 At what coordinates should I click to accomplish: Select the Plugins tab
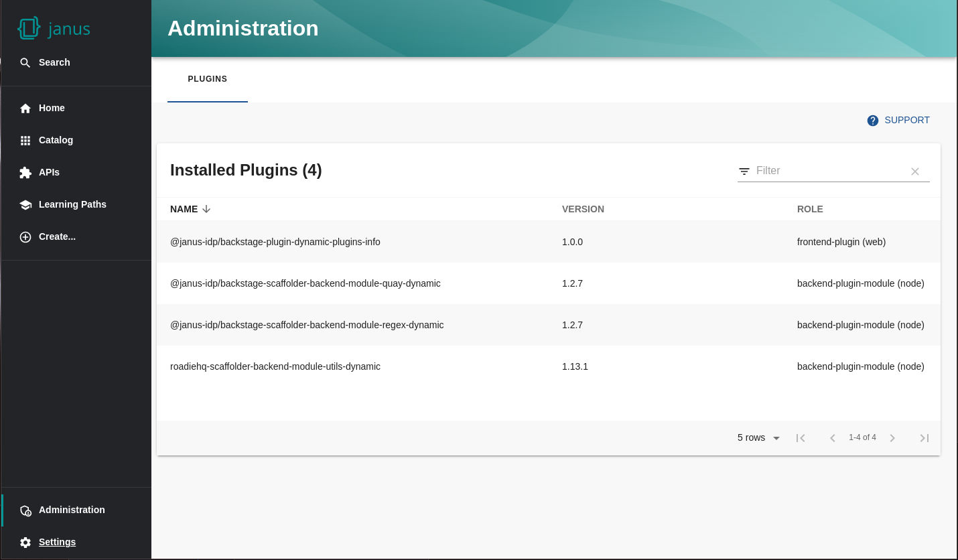208,79
